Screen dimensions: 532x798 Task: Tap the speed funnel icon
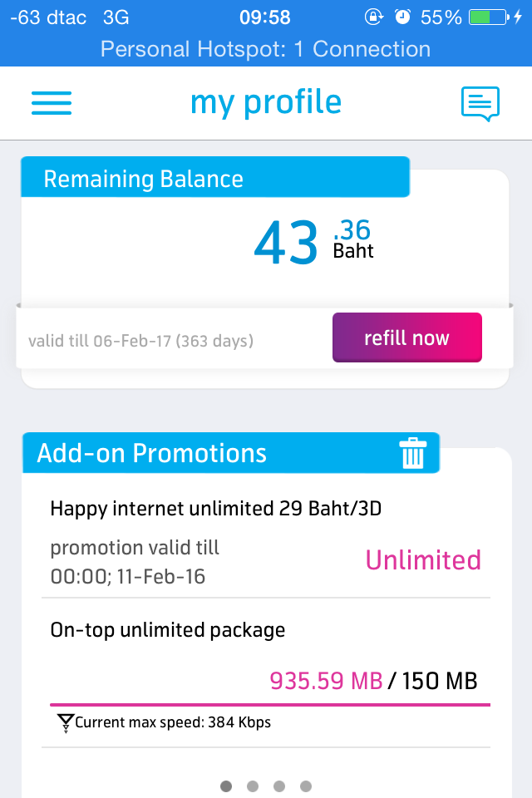(66, 722)
